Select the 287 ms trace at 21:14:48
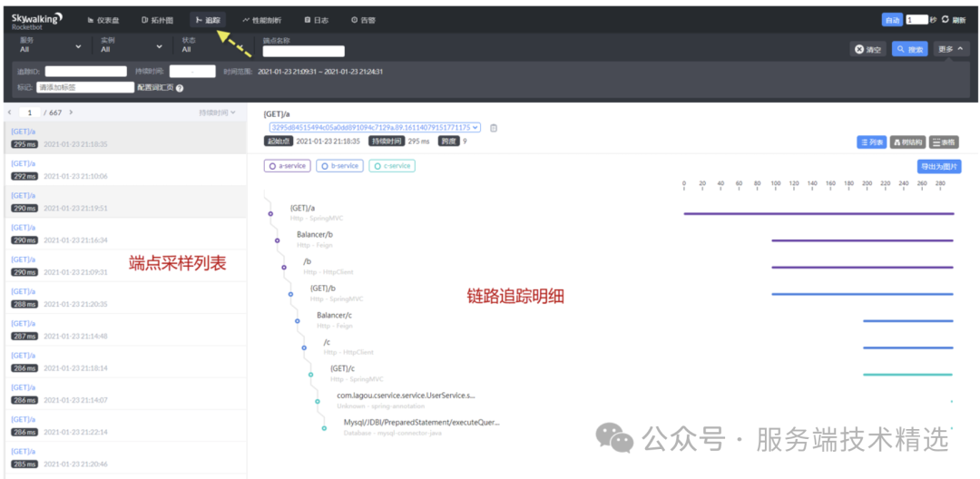The width and height of the screenshot is (980, 479). [125, 329]
